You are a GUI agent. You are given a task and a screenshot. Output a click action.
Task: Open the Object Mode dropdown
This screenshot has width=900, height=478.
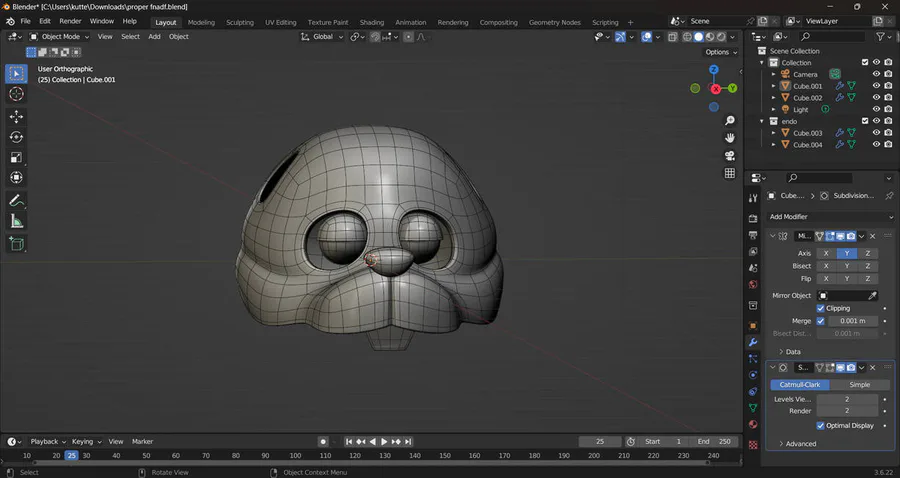[60, 37]
